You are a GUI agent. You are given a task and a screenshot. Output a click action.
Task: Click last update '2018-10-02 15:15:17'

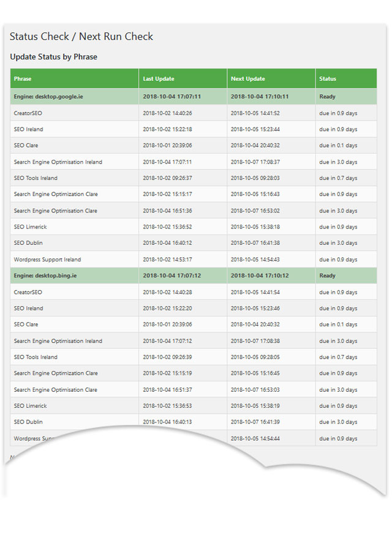click(x=167, y=194)
